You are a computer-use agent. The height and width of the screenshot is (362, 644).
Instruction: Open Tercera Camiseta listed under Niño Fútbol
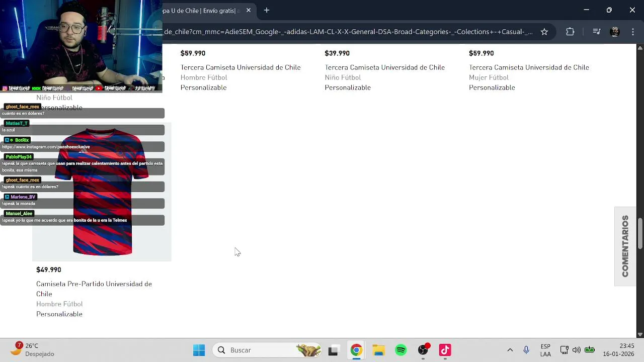point(385,67)
